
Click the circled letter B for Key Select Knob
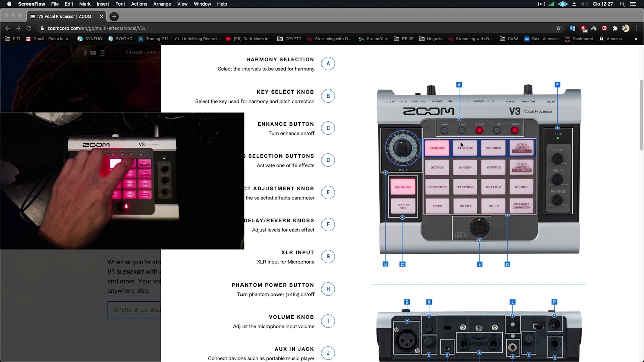click(x=328, y=96)
